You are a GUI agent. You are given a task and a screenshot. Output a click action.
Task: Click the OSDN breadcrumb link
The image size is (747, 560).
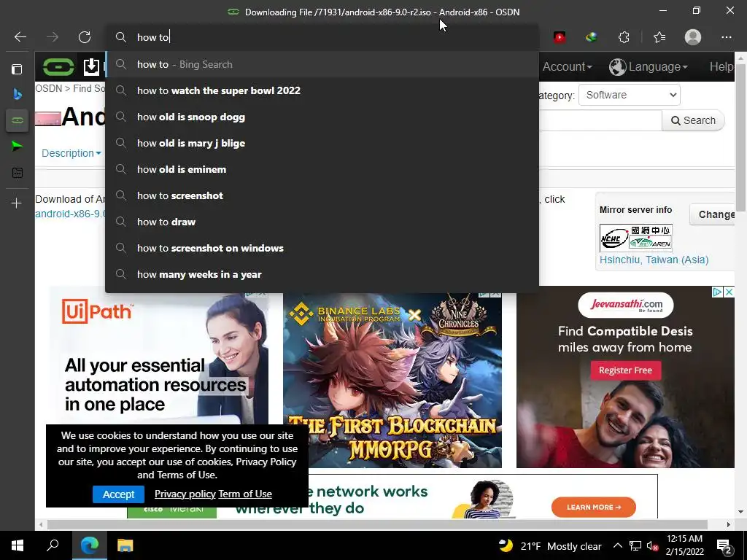tap(49, 88)
